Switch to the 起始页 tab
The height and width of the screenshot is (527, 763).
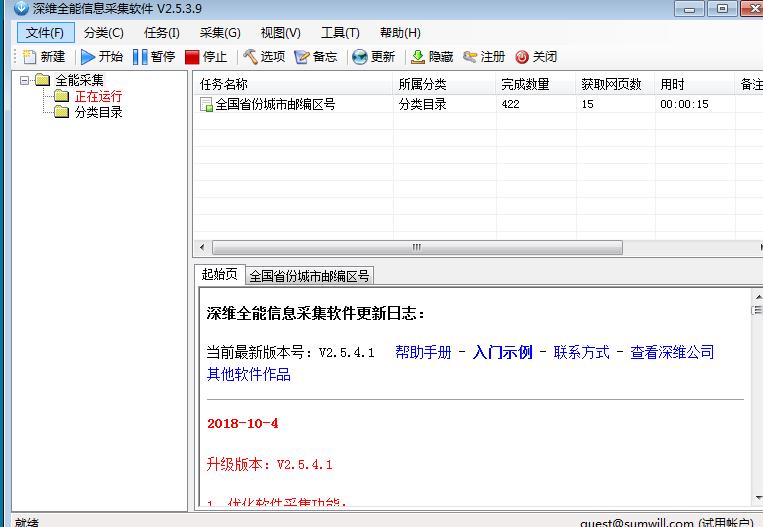[x=219, y=274]
